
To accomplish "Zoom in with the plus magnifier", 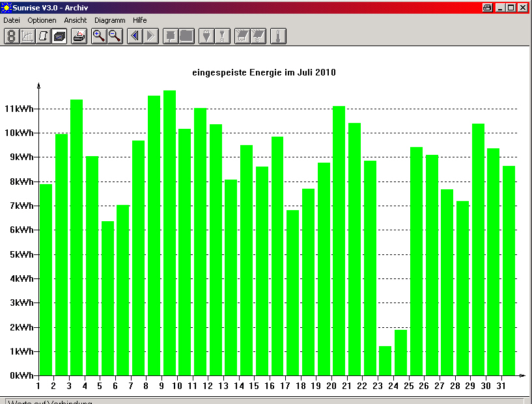I will click(99, 36).
